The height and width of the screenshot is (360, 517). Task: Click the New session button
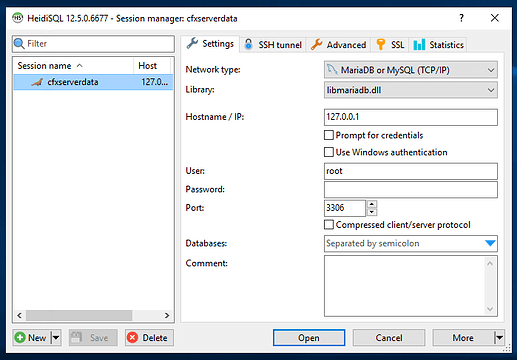coord(32,338)
